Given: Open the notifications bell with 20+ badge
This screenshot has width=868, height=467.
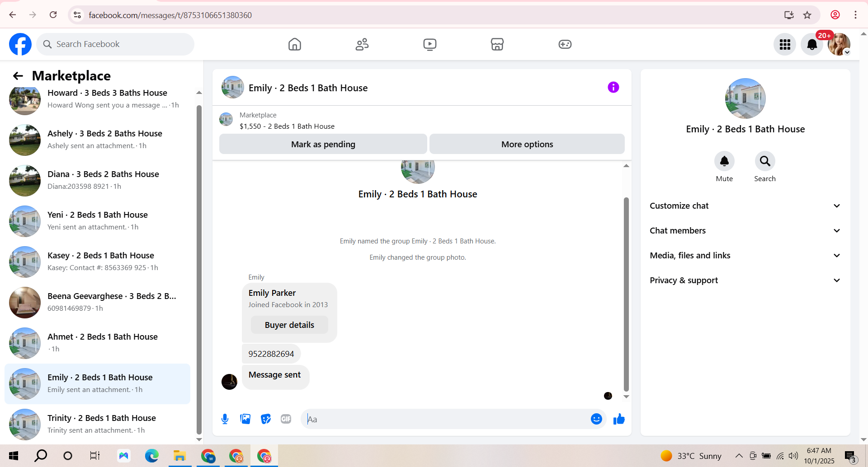Looking at the screenshot, I should tap(812, 44).
